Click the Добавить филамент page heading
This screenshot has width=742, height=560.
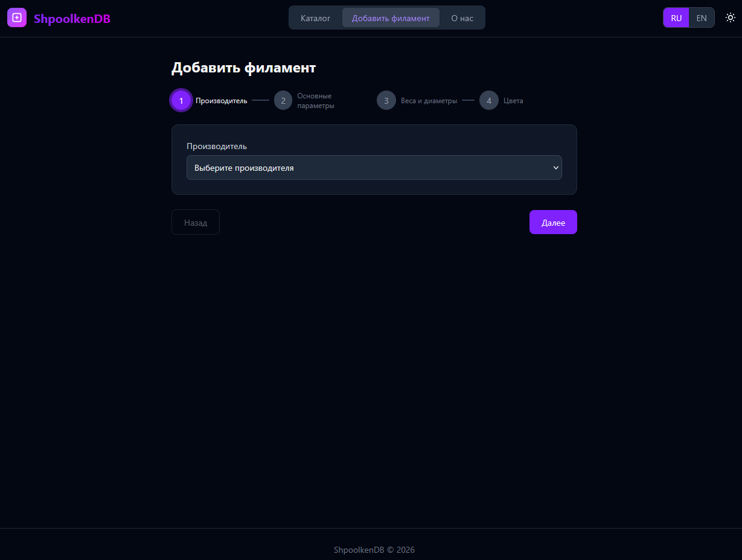tap(243, 68)
